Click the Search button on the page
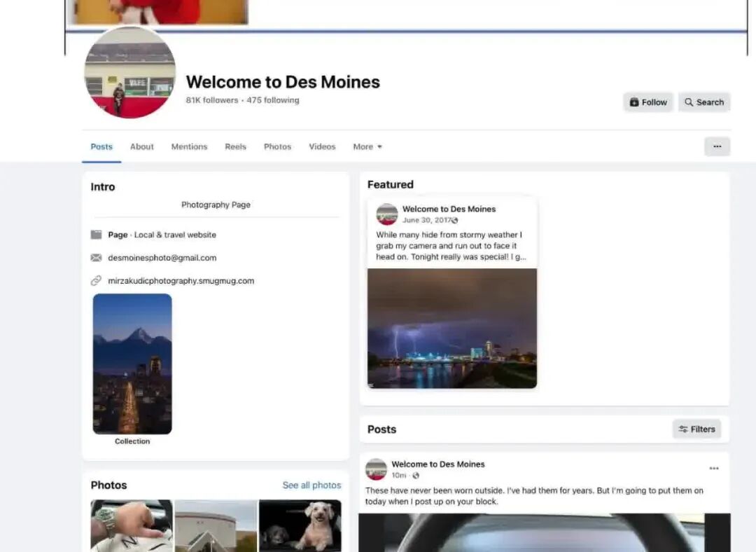 704,102
